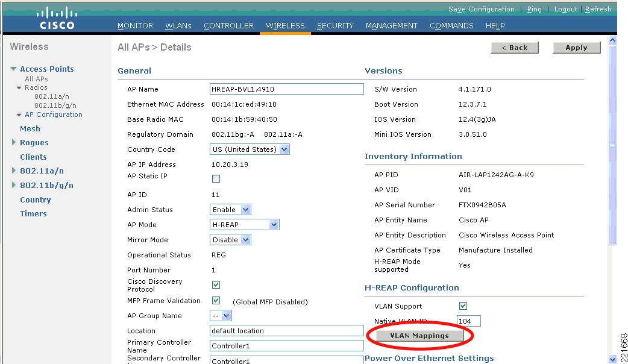Open Mesh in the sidebar
The width and height of the screenshot is (628, 364).
(30, 128)
